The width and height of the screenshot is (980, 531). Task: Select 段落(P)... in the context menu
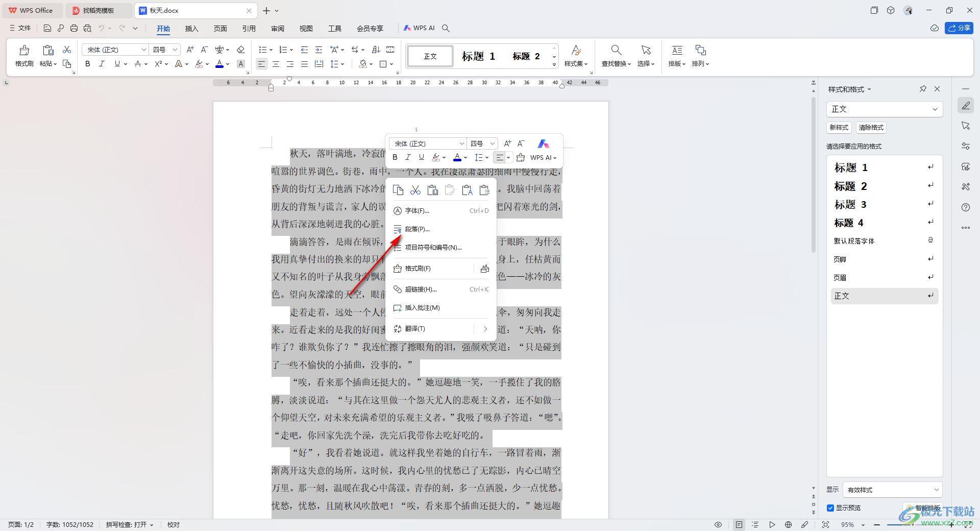pyautogui.click(x=441, y=229)
